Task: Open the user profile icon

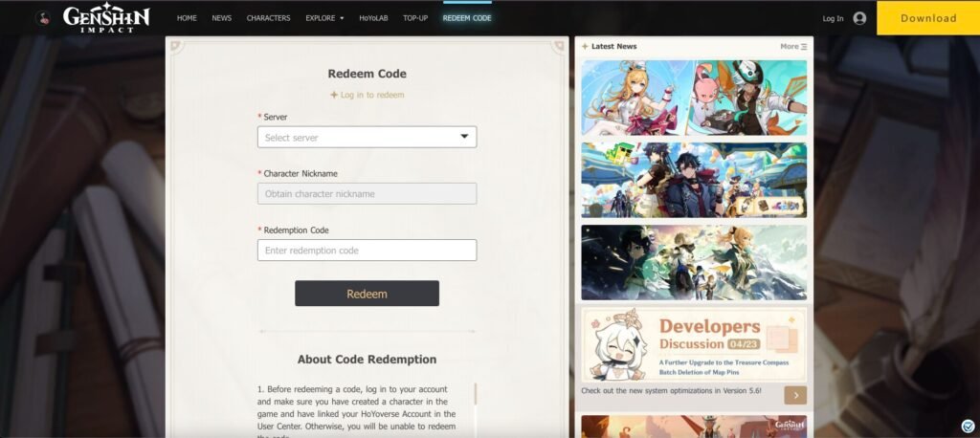Action: [x=859, y=18]
